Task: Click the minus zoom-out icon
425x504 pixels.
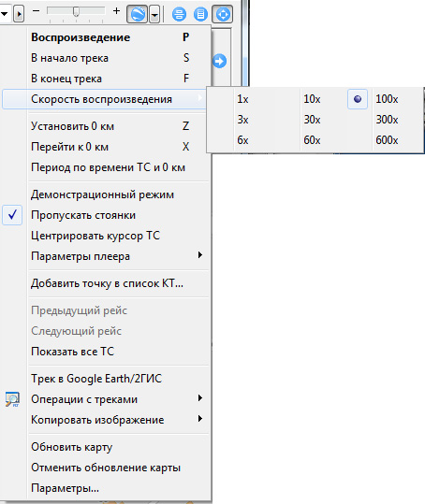Action: [x=36, y=11]
